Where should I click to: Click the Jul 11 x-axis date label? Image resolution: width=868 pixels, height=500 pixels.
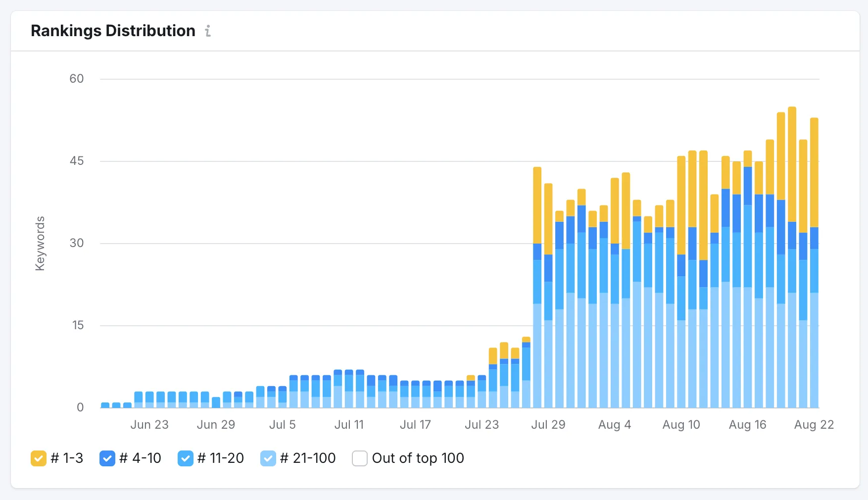tap(349, 425)
